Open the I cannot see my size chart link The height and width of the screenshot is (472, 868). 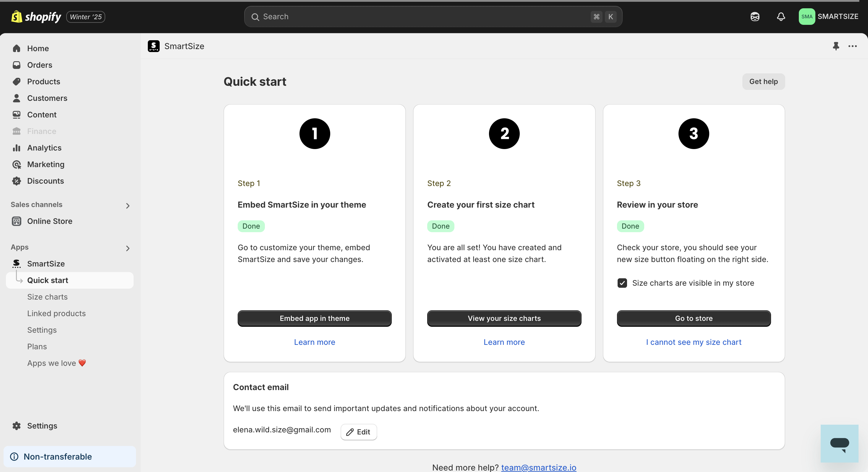tap(694, 342)
